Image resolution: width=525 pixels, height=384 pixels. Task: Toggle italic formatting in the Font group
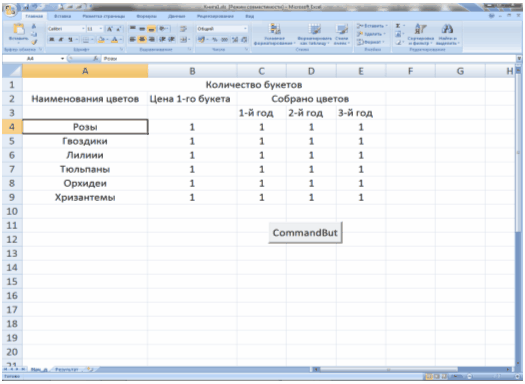point(61,40)
